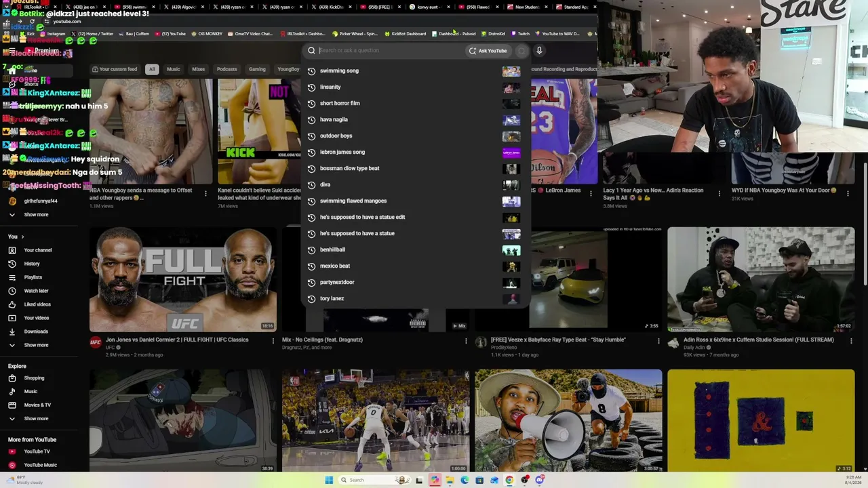Click the Liked videos thumbs-up icon
This screenshot has width=868, height=488.
(x=12, y=304)
